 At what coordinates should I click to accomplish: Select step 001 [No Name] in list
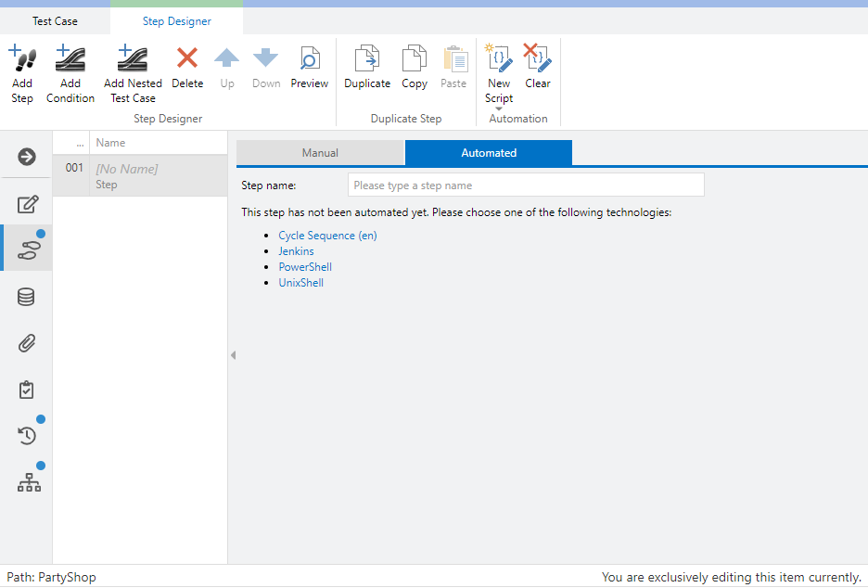139,176
